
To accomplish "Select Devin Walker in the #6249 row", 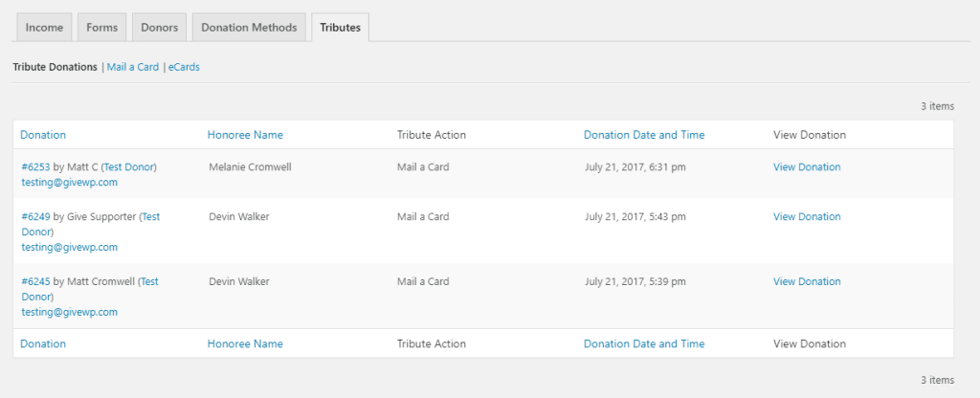I will pos(239,216).
